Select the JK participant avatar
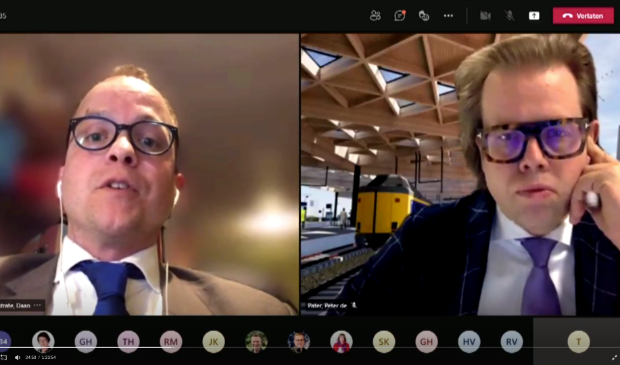Viewport: 620px width, 365px height. pos(214,342)
